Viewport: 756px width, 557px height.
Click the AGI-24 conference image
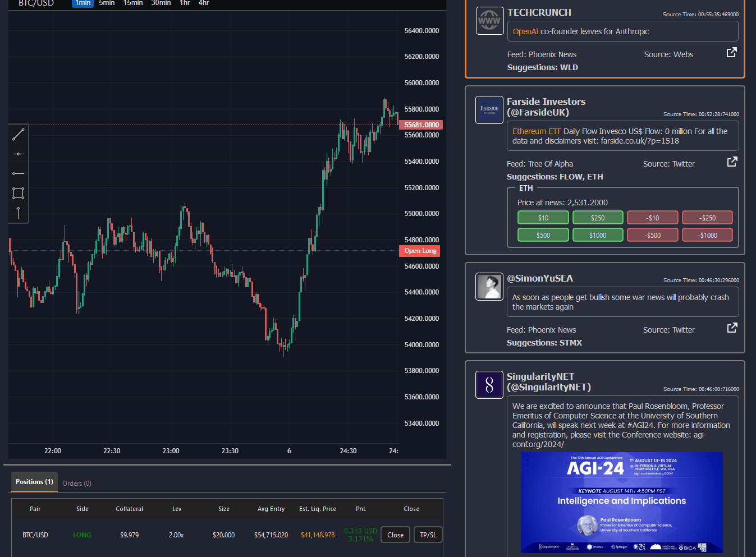click(621, 502)
